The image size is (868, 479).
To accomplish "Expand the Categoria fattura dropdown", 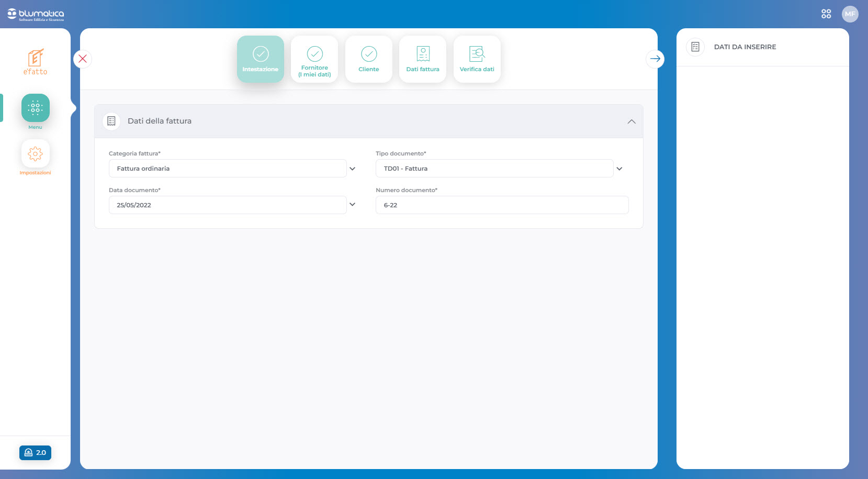I will click(352, 169).
